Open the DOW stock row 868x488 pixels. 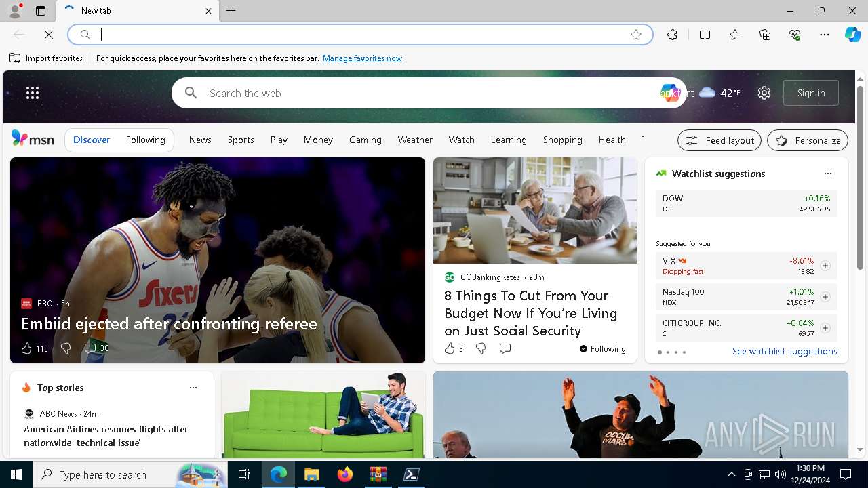[747, 203]
